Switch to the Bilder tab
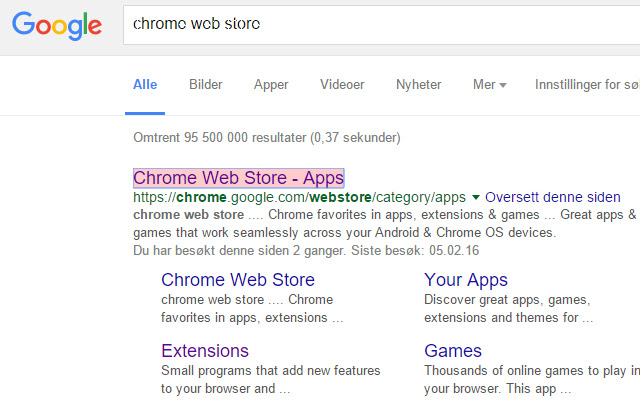640x400 pixels. pos(206,84)
